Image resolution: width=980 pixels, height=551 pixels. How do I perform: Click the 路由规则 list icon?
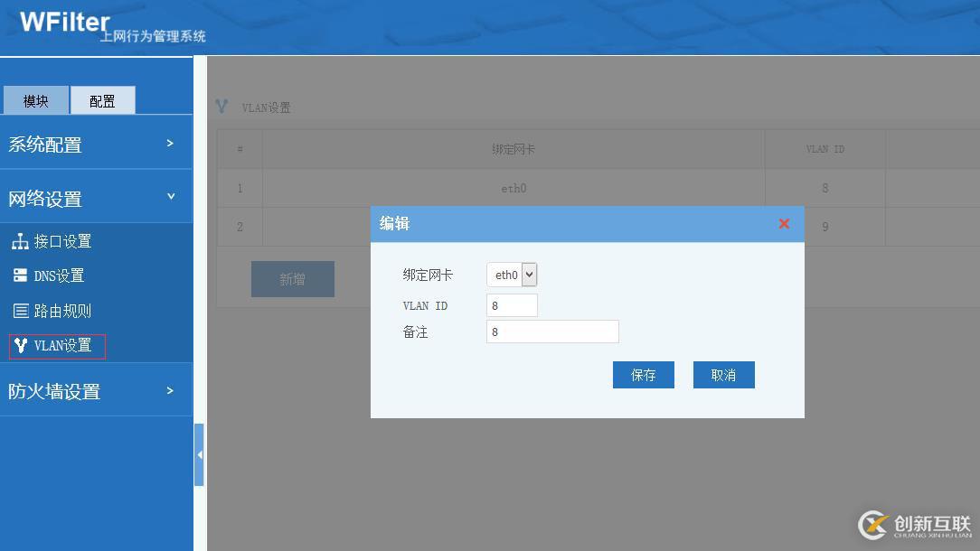(x=21, y=311)
